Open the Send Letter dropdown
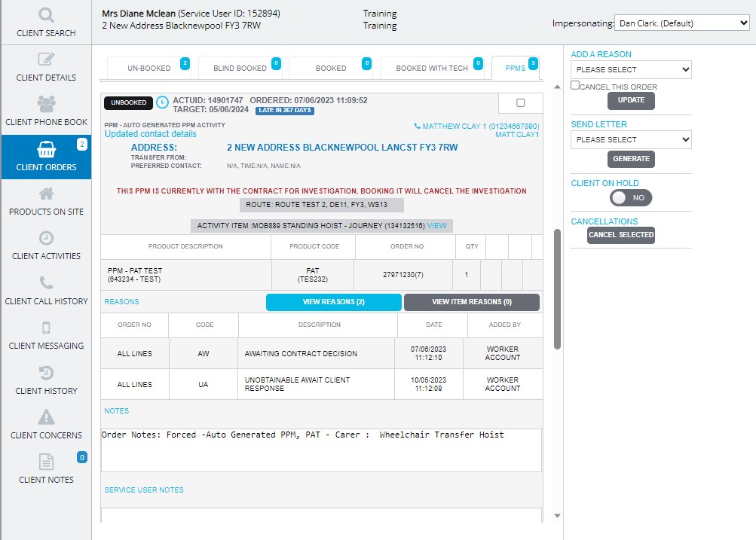Screen dimensions: 756x540 pos(631,139)
